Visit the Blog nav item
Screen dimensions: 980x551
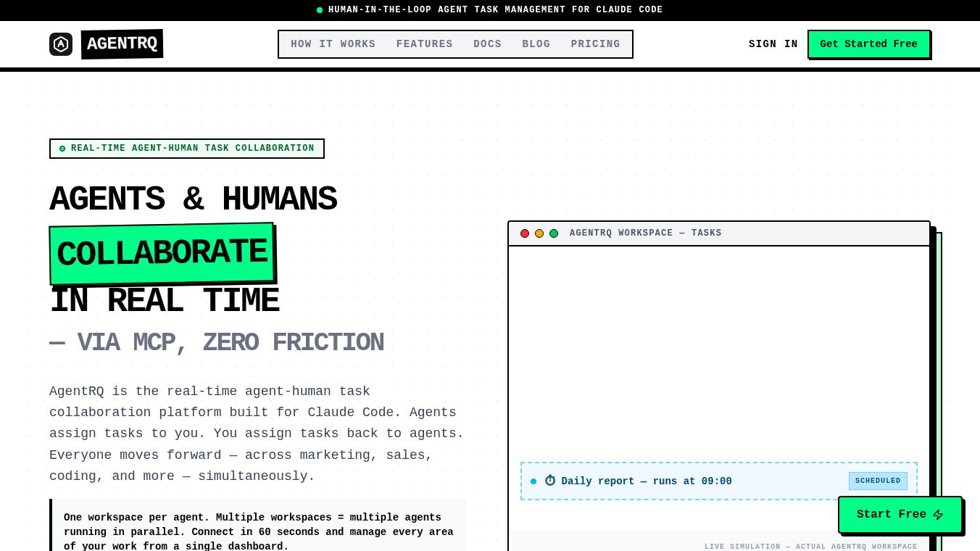coord(536,44)
